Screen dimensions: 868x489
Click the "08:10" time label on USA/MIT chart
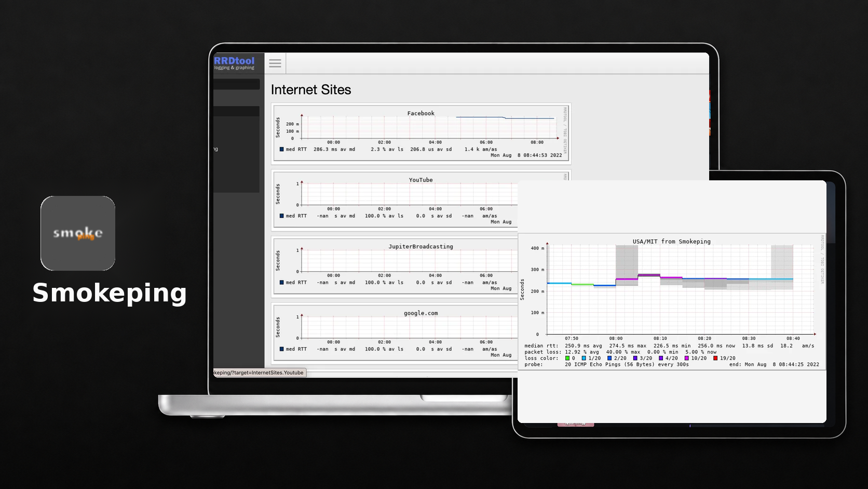660,338
